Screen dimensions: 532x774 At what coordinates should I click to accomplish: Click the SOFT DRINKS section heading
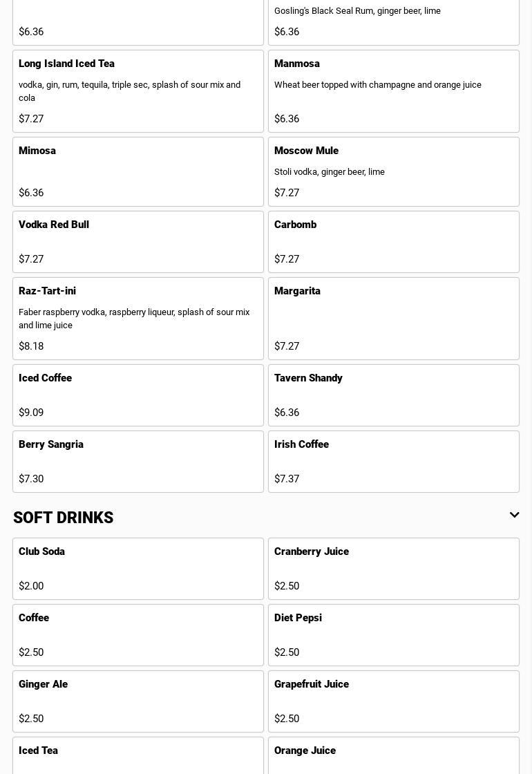64,518
